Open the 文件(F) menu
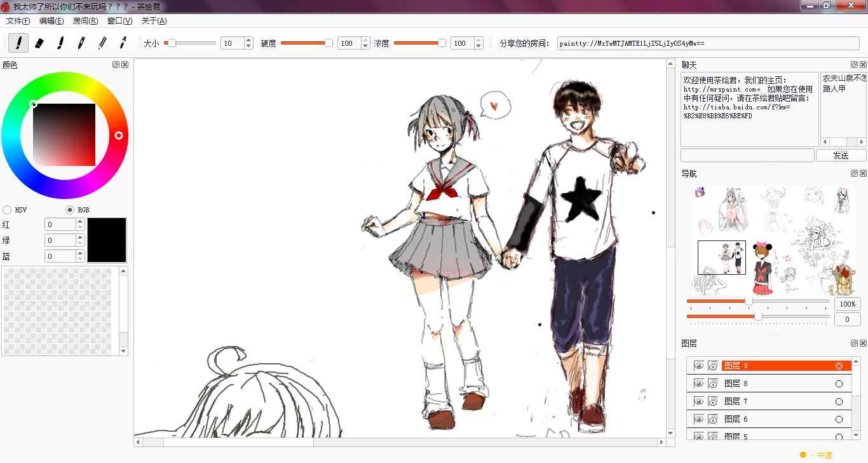 (x=18, y=21)
